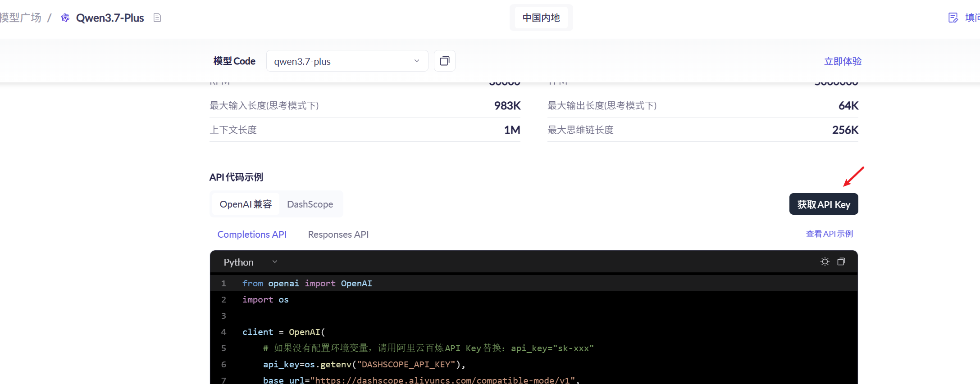Copy the model code with the copy icon
Screen dimensions: 980x384
click(x=445, y=61)
